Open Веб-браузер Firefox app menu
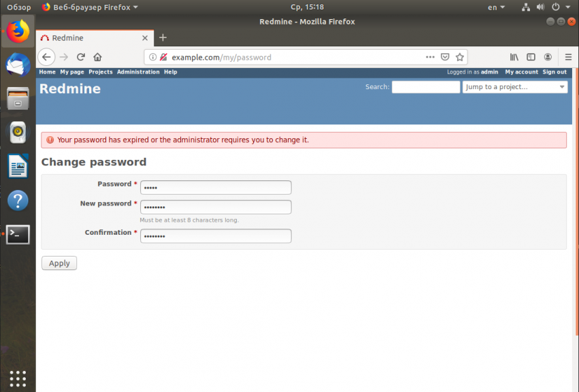The image size is (579, 392). (90, 7)
